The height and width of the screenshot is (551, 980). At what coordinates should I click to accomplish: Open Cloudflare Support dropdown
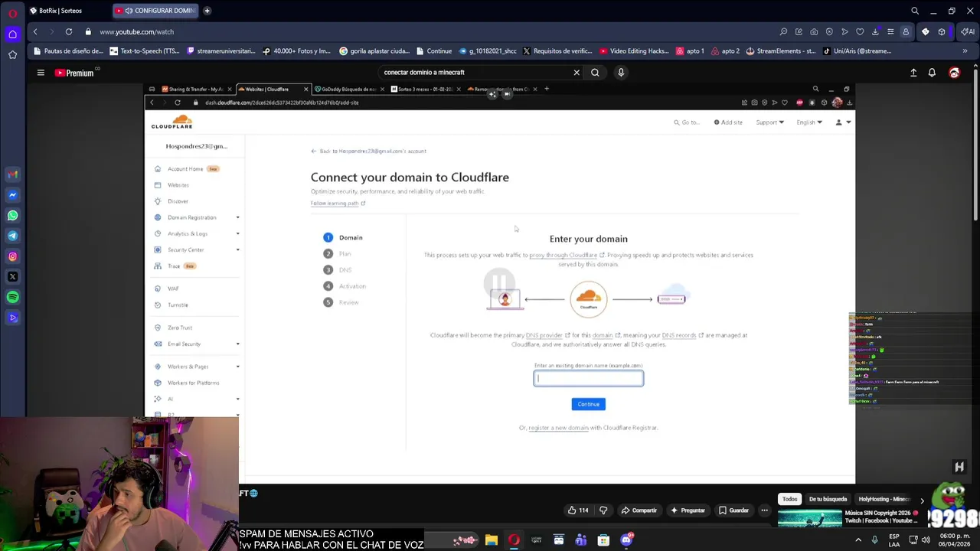click(x=769, y=122)
